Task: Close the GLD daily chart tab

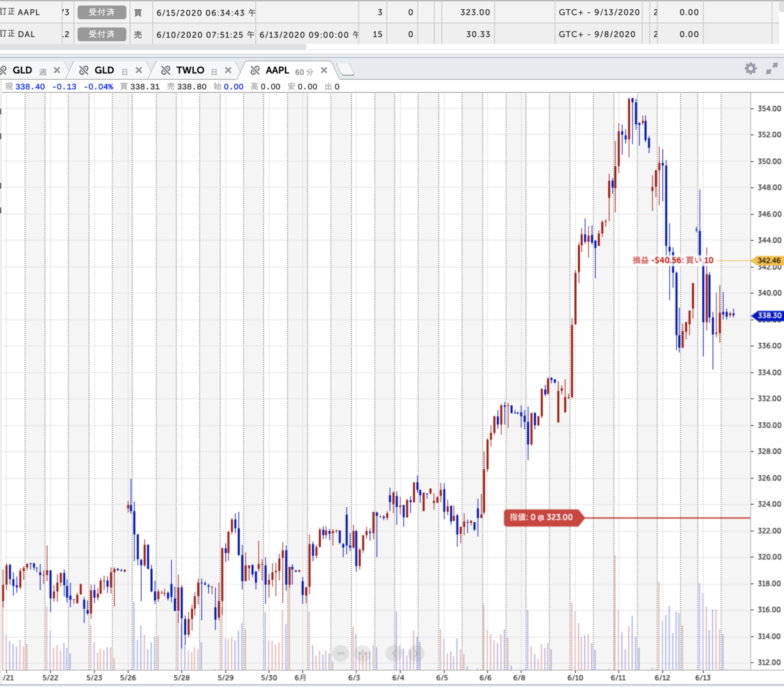Action: pyautogui.click(x=139, y=70)
